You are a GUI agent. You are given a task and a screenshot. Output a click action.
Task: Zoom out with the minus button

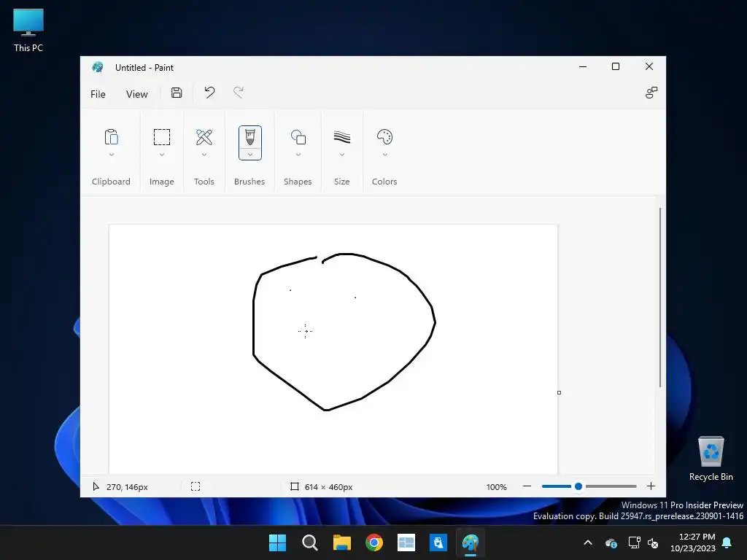pyautogui.click(x=527, y=486)
